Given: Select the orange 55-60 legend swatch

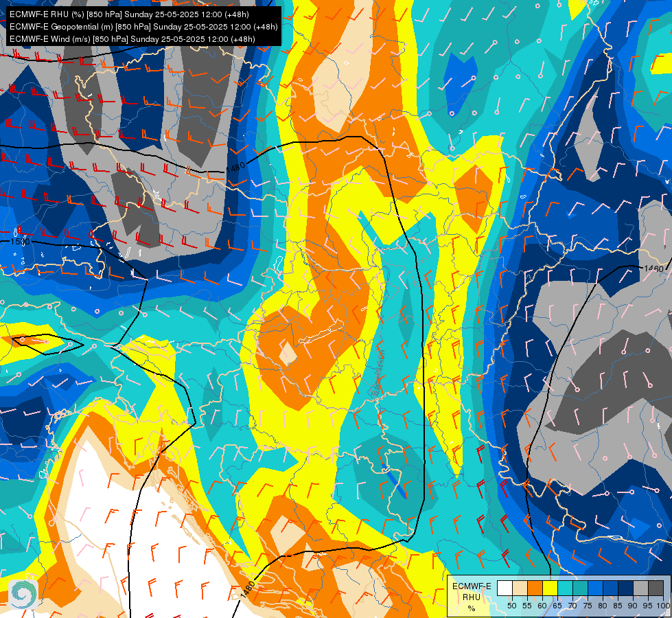Looking at the screenshot, I should pyautogui.click(x=535, y=588).
